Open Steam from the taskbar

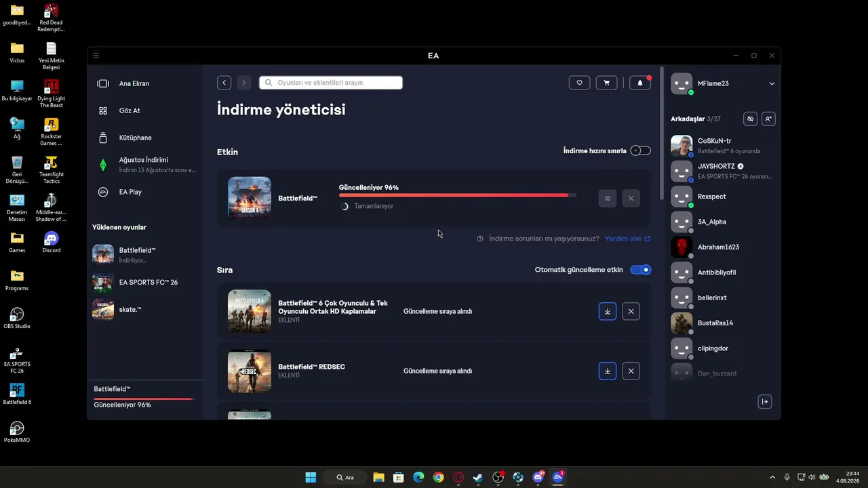[x=478, y=477]
